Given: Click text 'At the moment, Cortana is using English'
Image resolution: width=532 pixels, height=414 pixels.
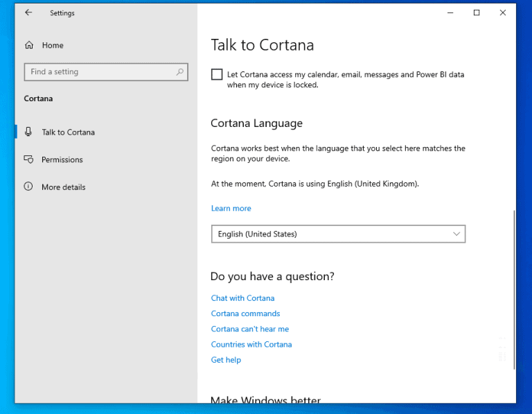Looking at the screenshot, I should click(282, 184).
